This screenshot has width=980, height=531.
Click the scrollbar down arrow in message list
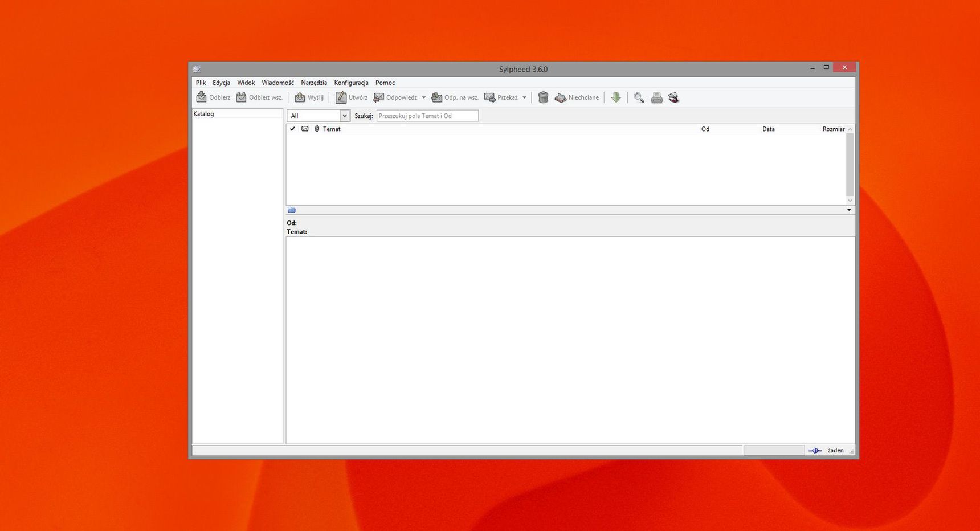pos(850,201)
